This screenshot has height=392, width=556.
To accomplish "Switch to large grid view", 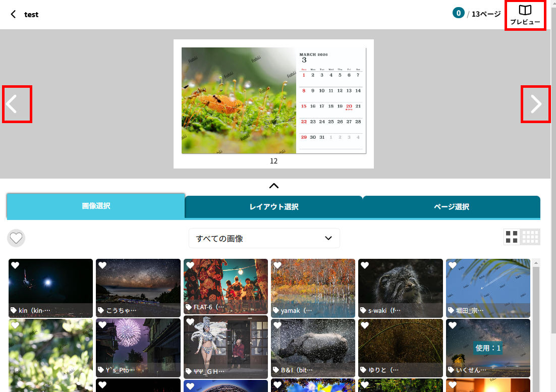I will point(512,237).
